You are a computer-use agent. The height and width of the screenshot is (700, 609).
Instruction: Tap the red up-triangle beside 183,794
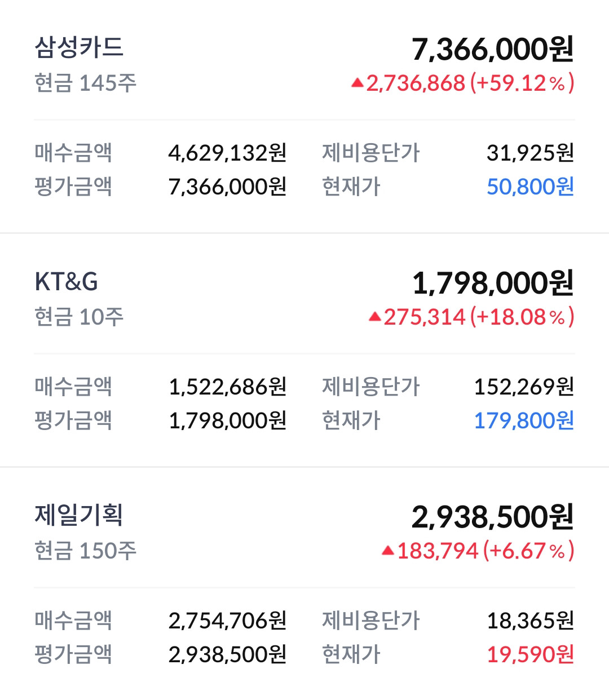(x=388, y=551)
